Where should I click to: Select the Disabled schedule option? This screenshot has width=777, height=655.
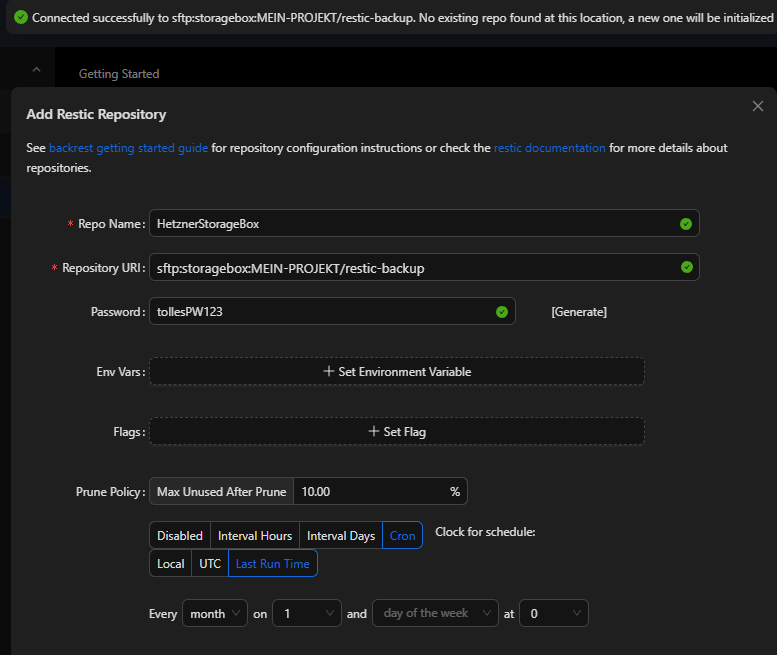click(x=179, y=536)
